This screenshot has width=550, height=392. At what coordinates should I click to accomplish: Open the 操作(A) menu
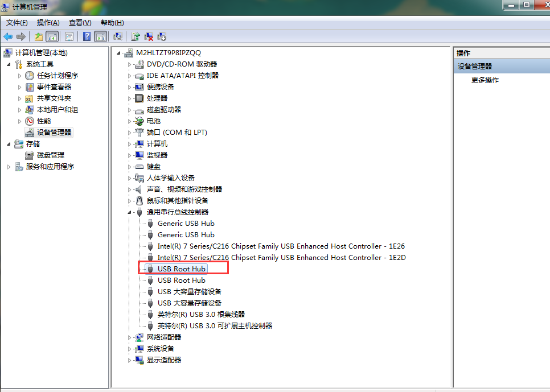[48, 23]
